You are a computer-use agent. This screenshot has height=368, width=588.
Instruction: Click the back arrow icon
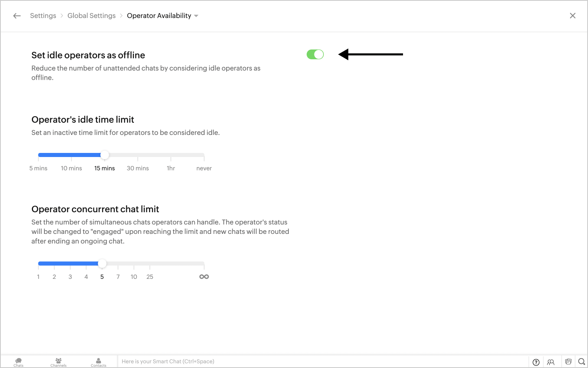(17, 16)
